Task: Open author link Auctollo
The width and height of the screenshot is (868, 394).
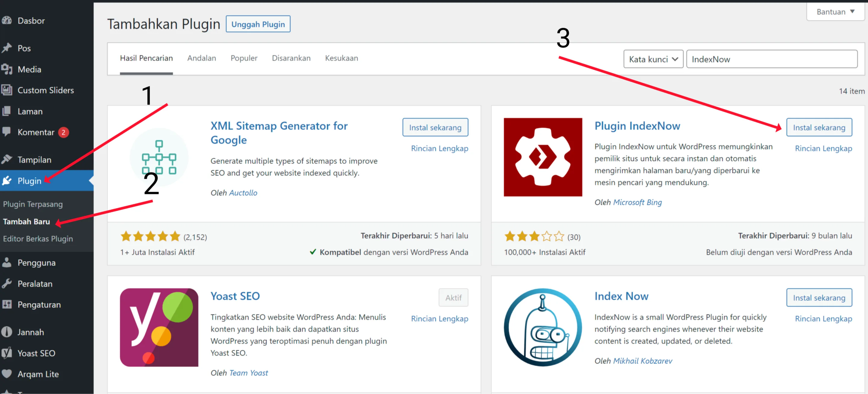Action: pos(243,193)
